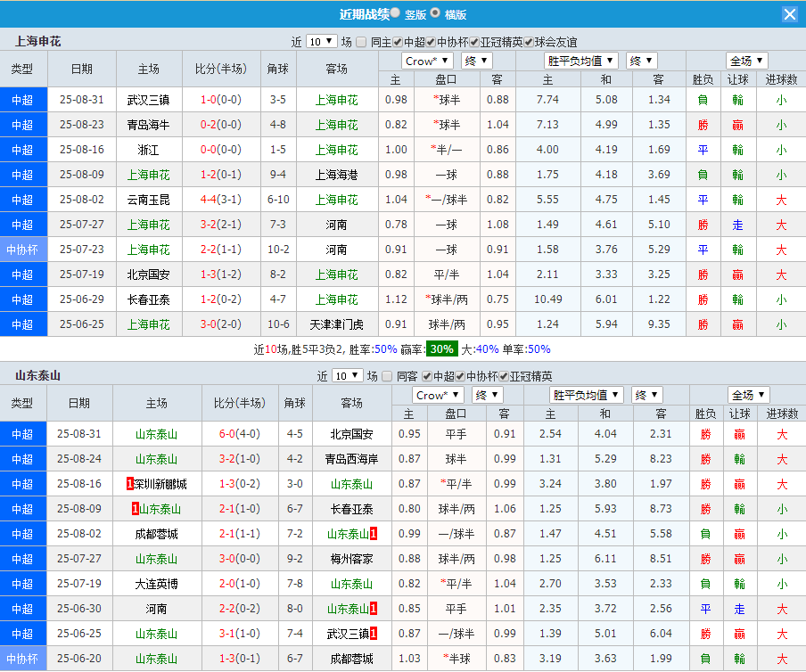Click the blue 平 indicator on the 浙江 row
This screenshot has width=806, height=672.
tap(703, 150)
